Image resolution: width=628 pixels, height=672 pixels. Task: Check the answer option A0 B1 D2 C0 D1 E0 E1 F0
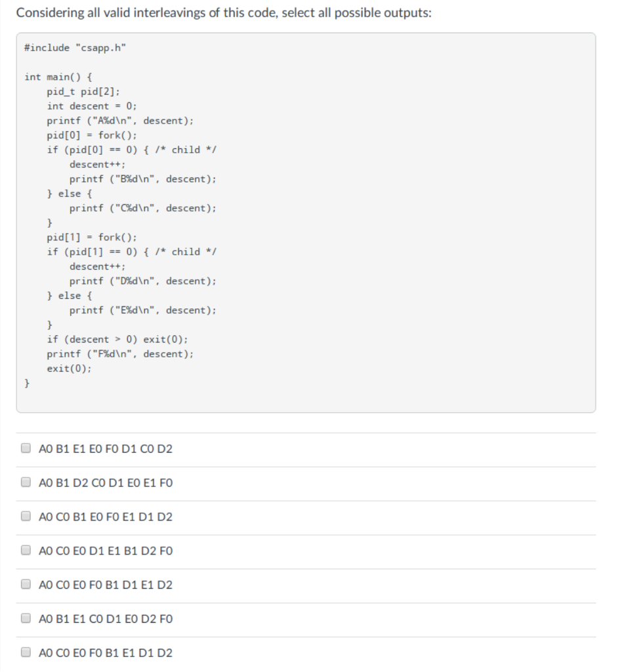pos(26,482)
